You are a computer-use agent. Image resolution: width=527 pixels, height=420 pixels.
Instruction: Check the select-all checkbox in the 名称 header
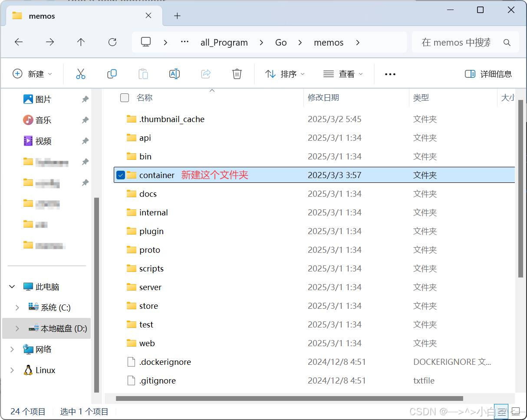point(125,98)
